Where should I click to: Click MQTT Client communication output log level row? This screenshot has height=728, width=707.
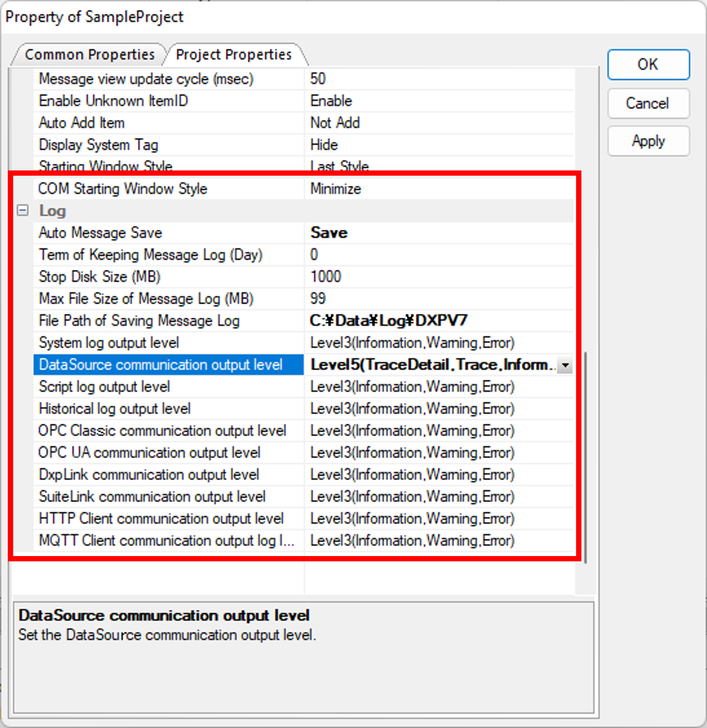tap(165, 541)
